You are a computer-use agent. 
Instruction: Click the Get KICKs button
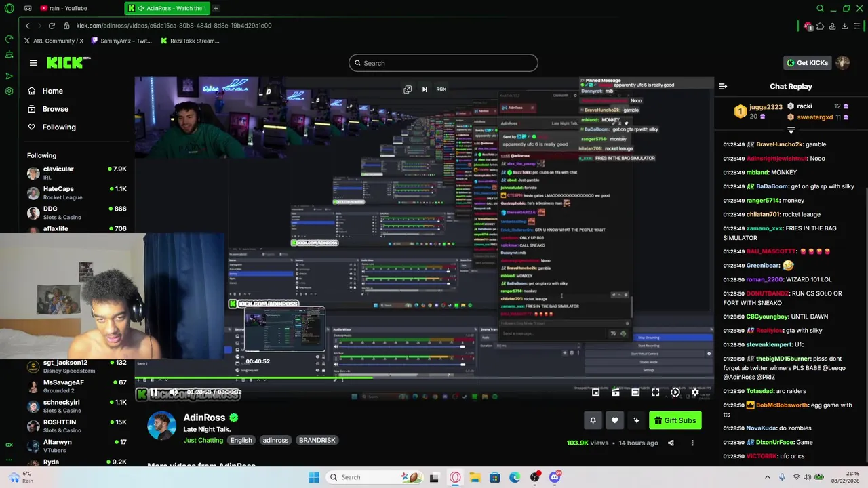pos(807,62)
